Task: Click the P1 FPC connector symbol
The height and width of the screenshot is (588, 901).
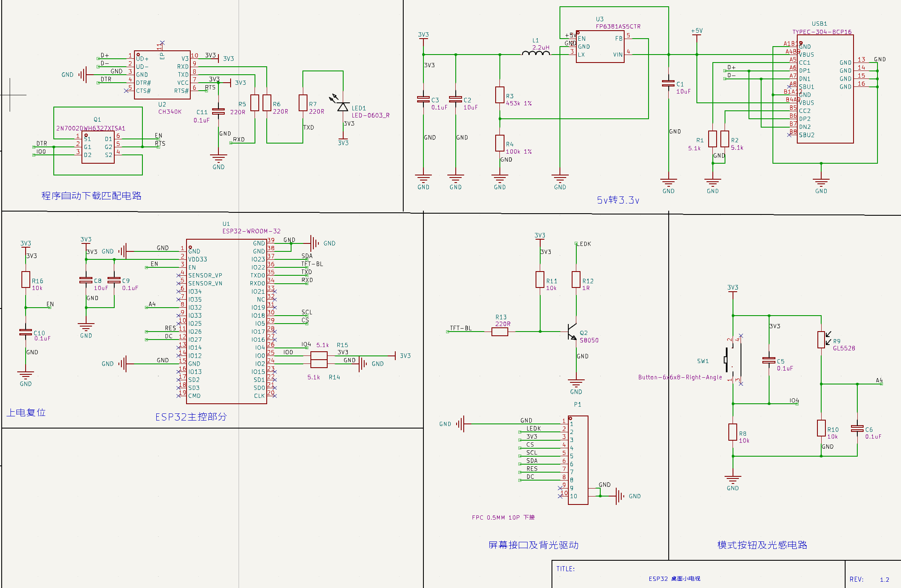Action: pos(578,460)
